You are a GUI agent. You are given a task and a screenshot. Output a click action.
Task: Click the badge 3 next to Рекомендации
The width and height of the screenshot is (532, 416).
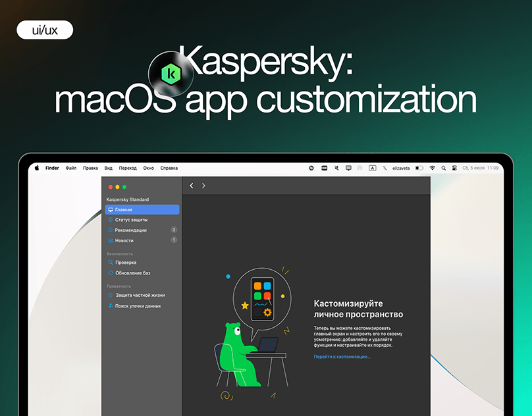[174, 230]
